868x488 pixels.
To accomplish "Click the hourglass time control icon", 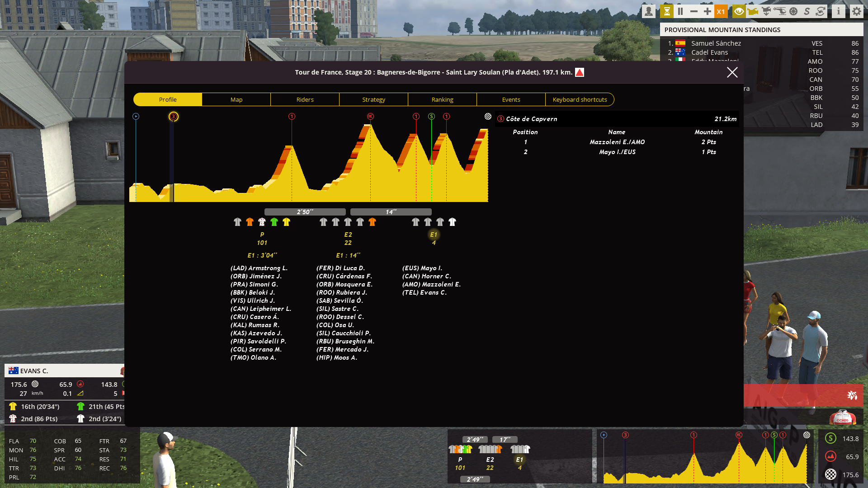I will click(667, 11).
